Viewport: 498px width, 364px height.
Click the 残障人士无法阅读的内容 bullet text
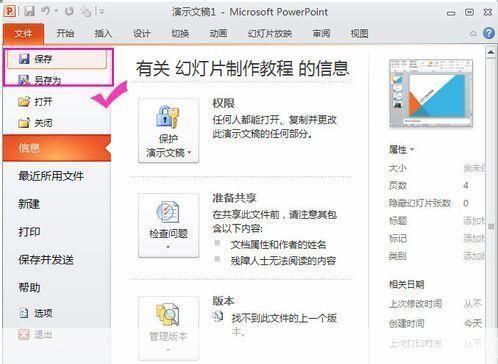tap(283, 261)
